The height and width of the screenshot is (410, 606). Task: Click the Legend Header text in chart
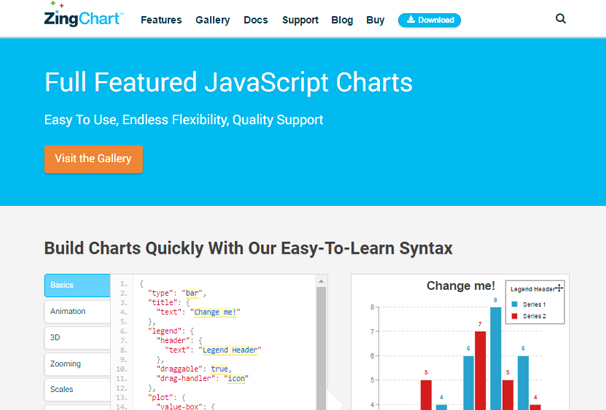[533, 289]
